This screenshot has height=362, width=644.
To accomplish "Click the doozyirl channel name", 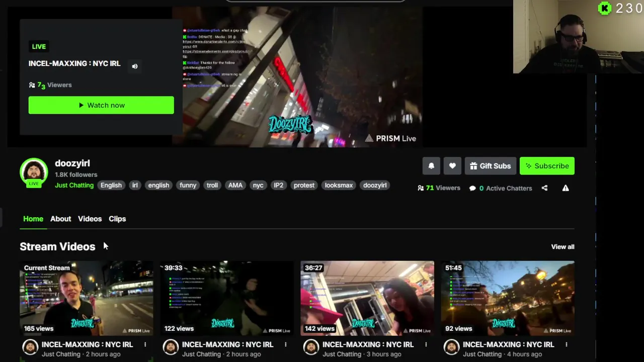I will (x=72, y=163).
